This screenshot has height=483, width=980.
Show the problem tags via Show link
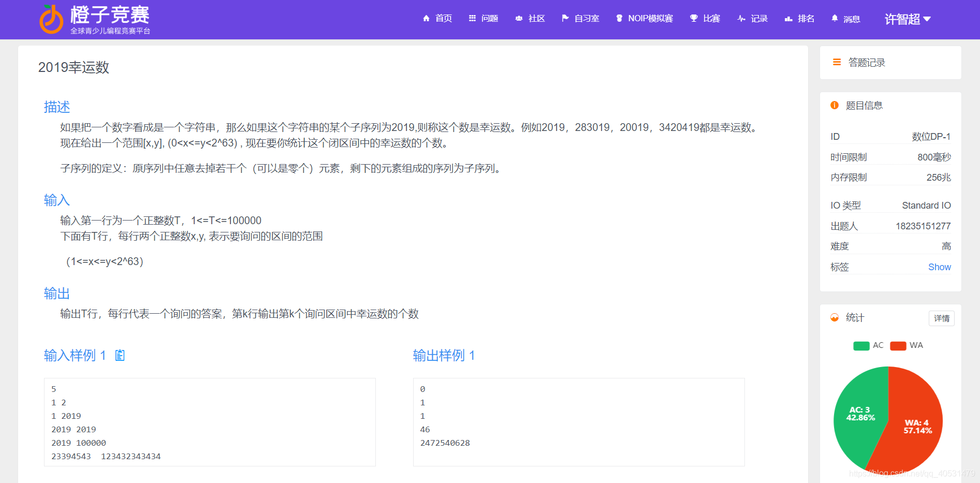coord(940,267)
